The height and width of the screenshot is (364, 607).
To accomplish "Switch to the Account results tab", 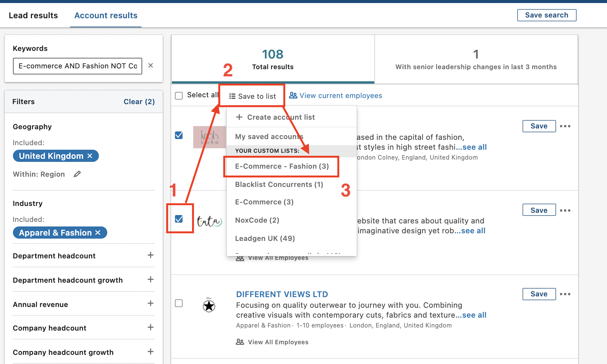I will pos(106,16).
